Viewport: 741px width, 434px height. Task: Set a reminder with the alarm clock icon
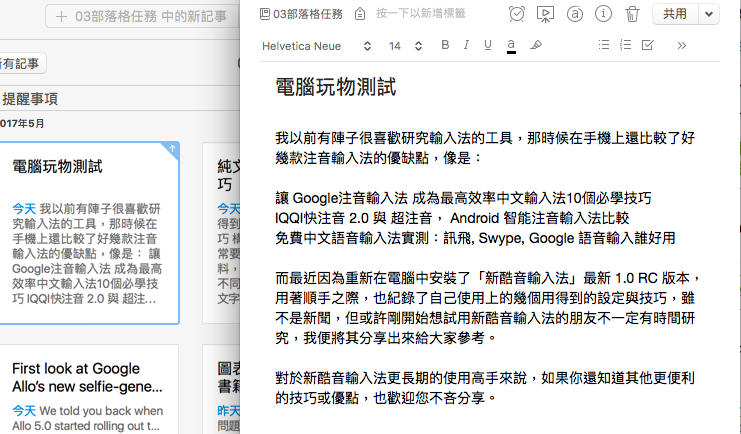click(517, 14)
